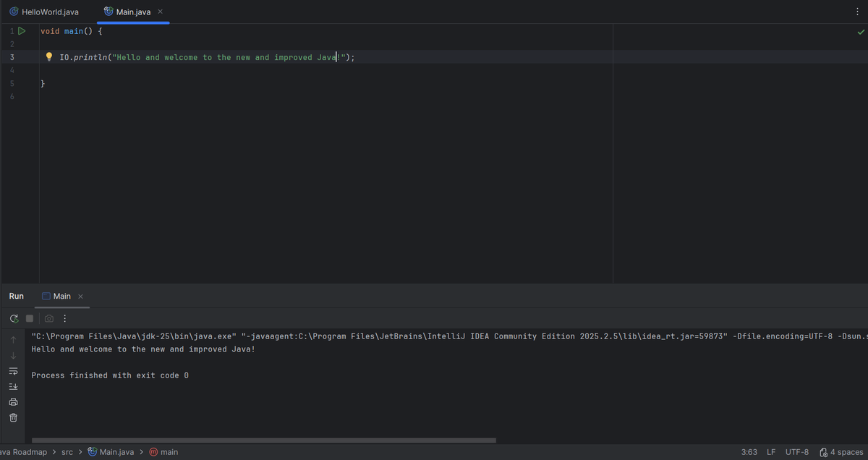Change the LF line separator
The image size is (868, 460).
pos(771,451)
